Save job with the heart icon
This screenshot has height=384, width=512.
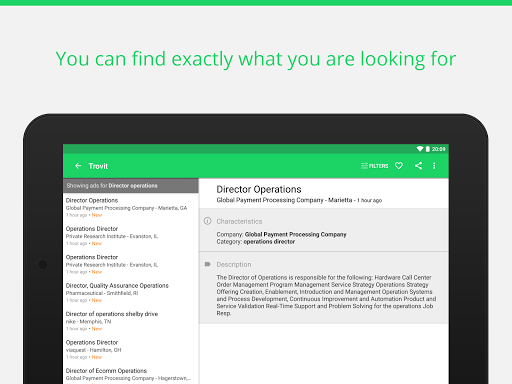(399, 166)
